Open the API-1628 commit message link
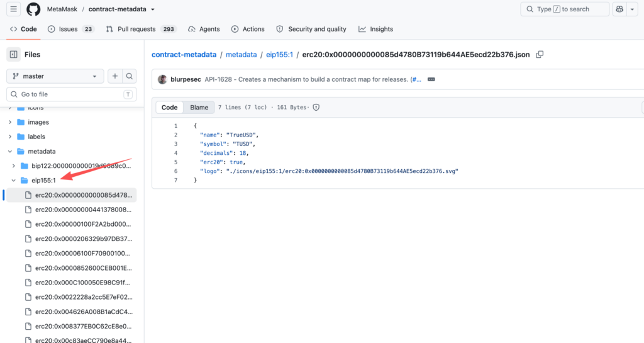 [306, 79]
